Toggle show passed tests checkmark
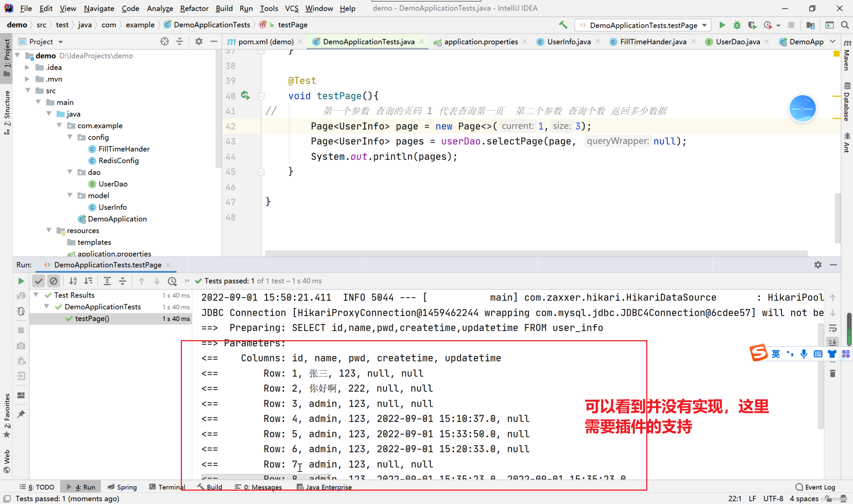Viewport: 853px width, 504px height. point(39,281)
